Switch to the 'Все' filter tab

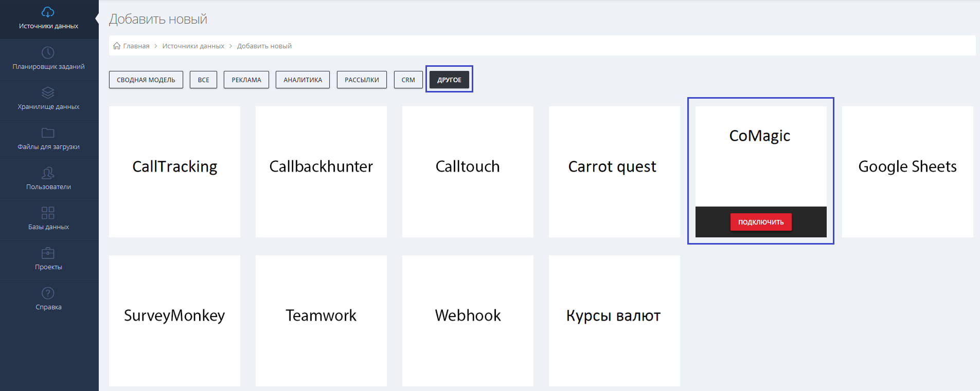click(203, 80)
